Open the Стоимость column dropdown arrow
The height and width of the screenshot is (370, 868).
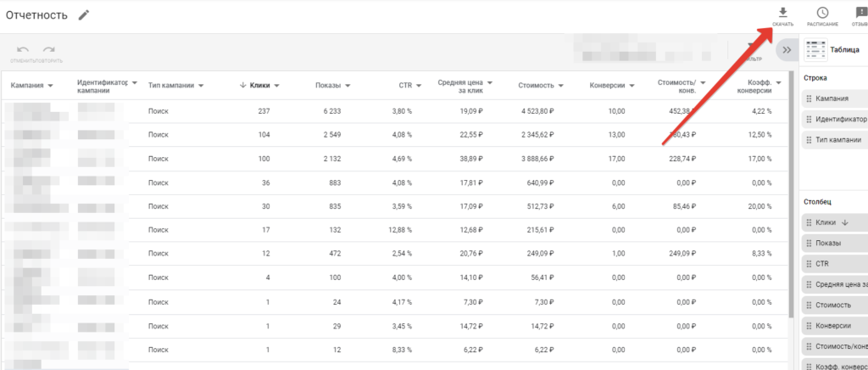coord(561,86)
